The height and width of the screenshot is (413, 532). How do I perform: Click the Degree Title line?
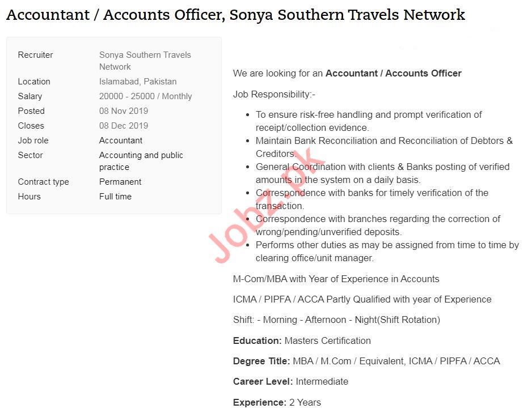pyautogui.click(x=366, y=361)
